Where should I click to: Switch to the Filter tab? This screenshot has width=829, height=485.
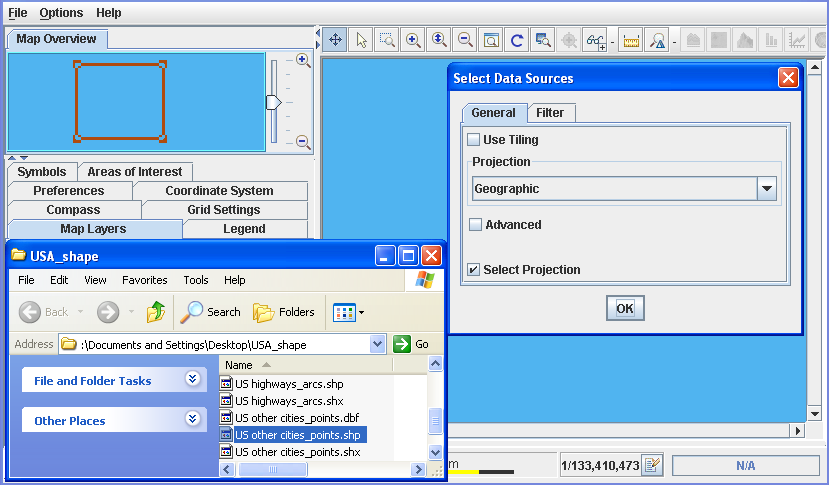[x=550, y=113]
